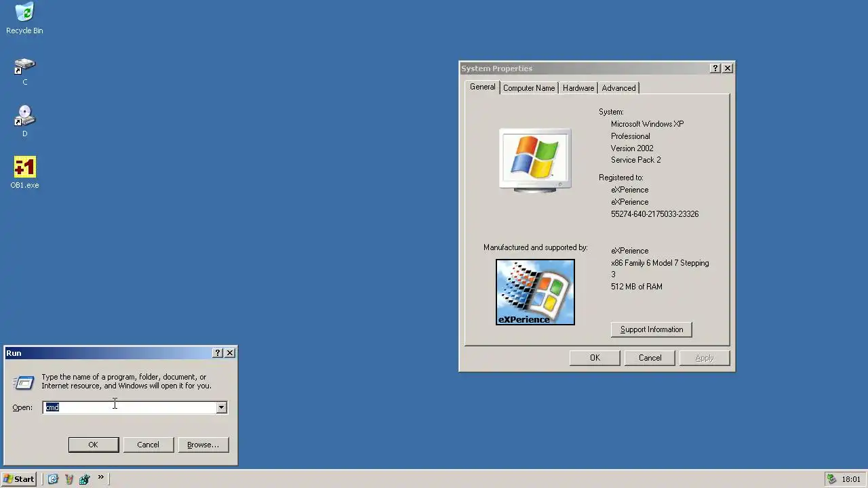Viewport: 868px width, 488px height.
Task: Click the product ID 55274-640-2175033-23326
Action: point(654,214)
